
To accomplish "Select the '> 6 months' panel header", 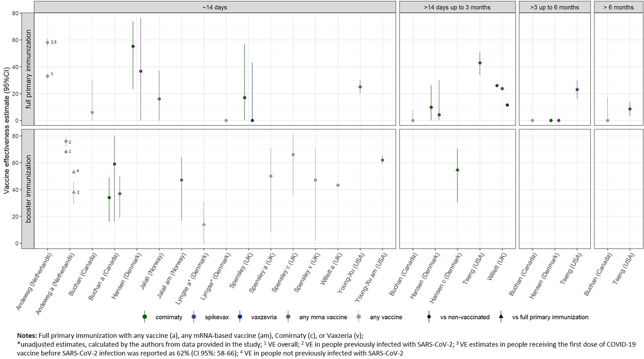I will 618,7.
